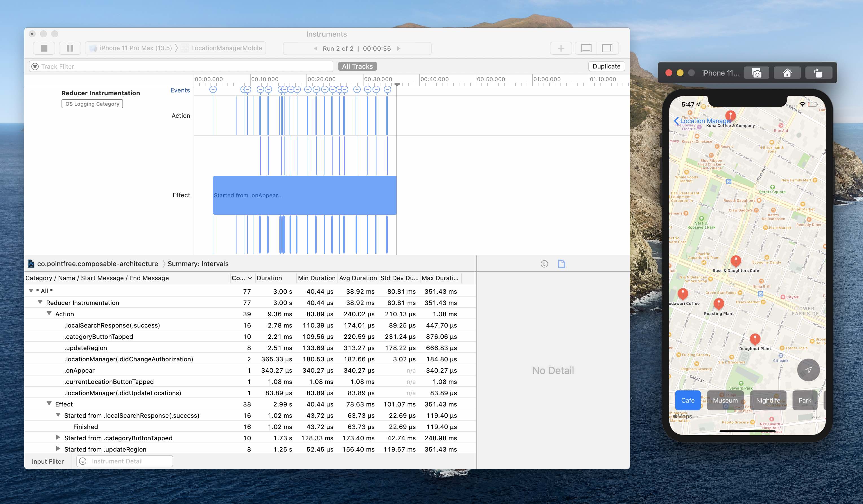Toggle the right inspector pane view

607,48
